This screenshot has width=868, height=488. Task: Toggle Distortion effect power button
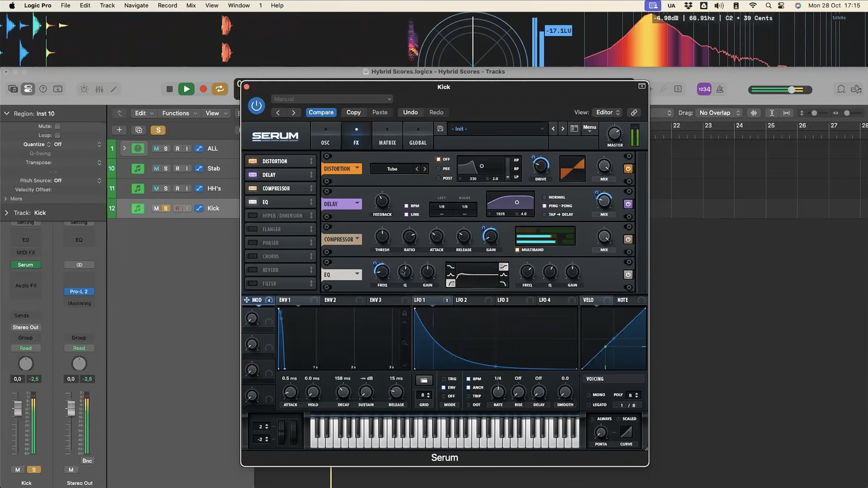(628, 169)
